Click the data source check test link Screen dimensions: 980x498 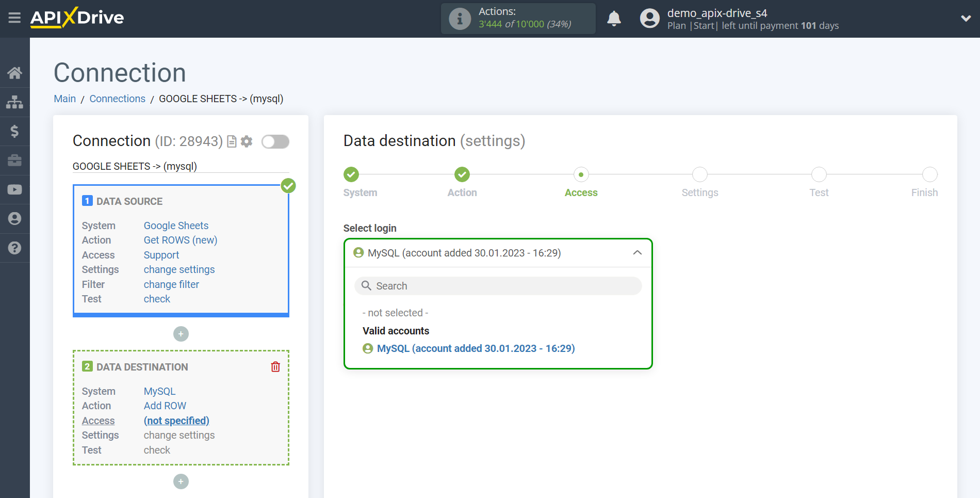(157, 299)
